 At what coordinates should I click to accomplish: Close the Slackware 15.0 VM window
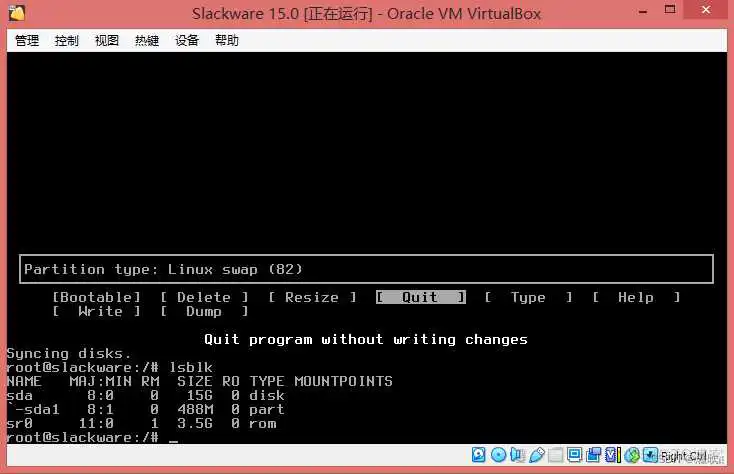[705, 10]
